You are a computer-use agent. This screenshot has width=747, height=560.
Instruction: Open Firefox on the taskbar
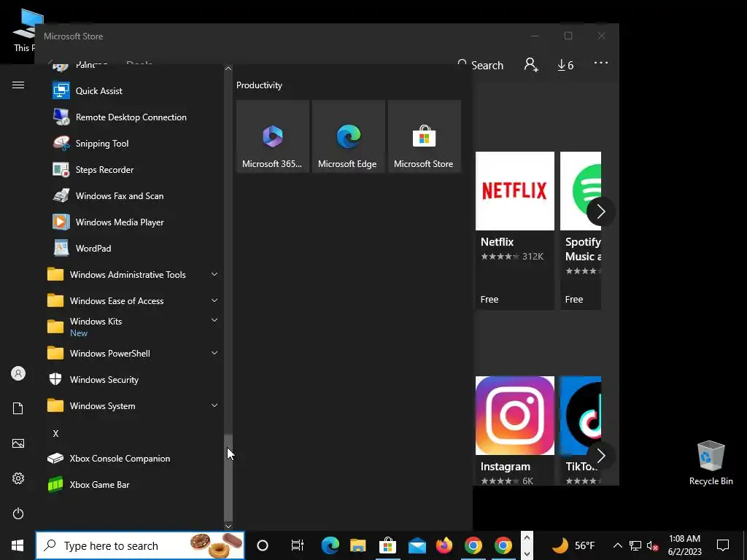tap(444, 545)
